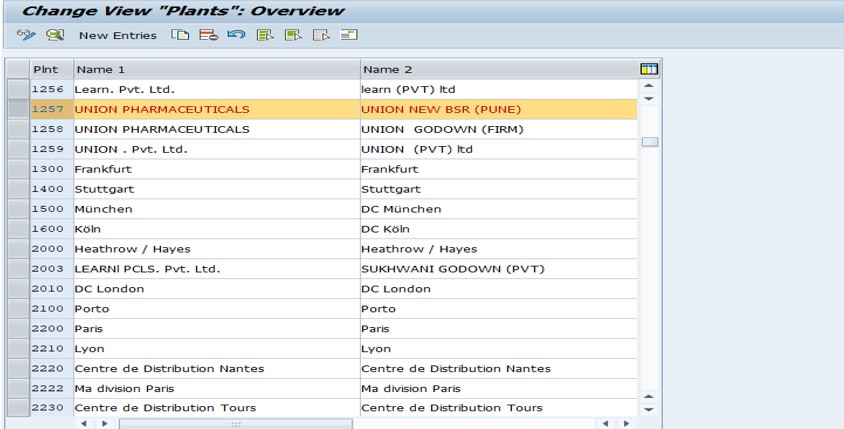Click the Copy As icon

click(x=179, y=35)
